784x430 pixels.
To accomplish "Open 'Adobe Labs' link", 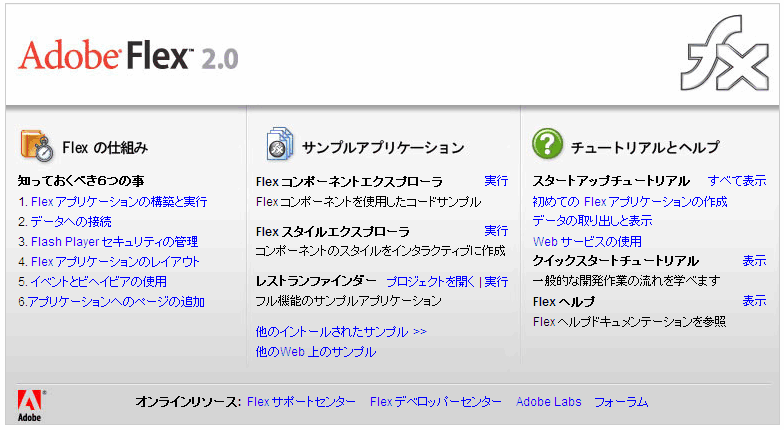I will [x=548, y=402].
